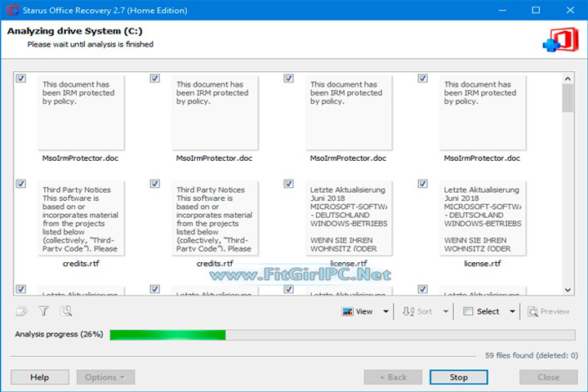Expand the Sort dropdown arrow

click(x=446, y=311)
